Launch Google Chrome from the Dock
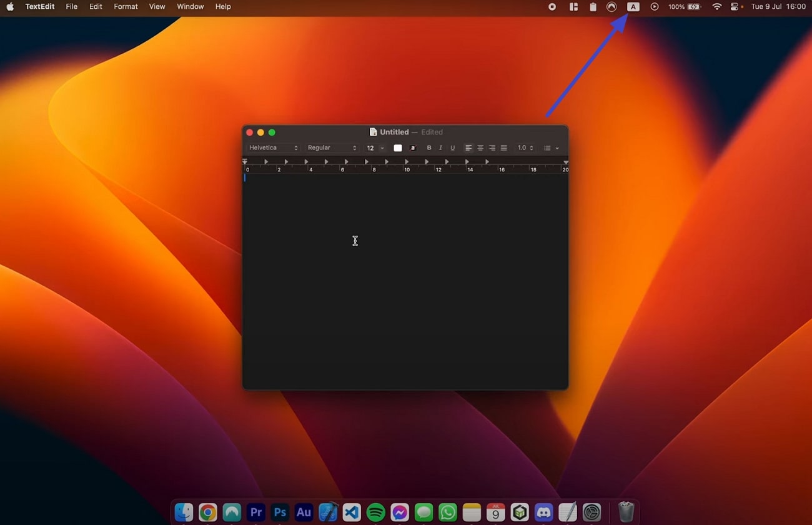812x525 pixels. (x=208, y=512)
